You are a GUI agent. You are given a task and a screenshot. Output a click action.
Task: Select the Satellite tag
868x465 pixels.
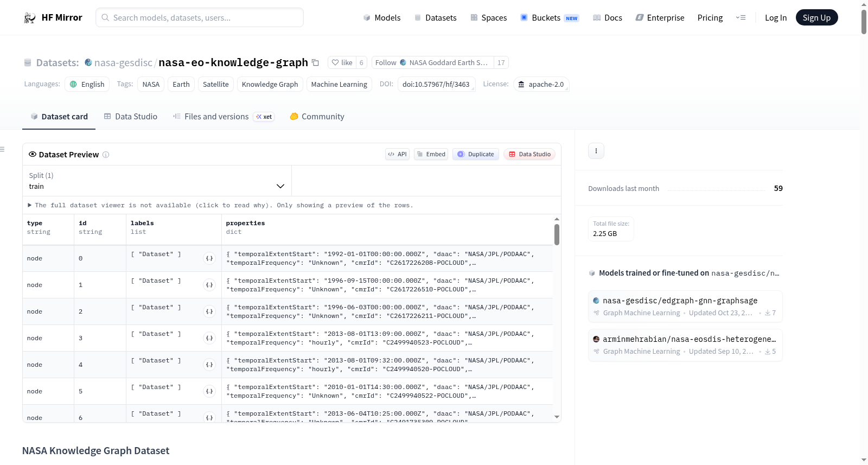[216, 84]
